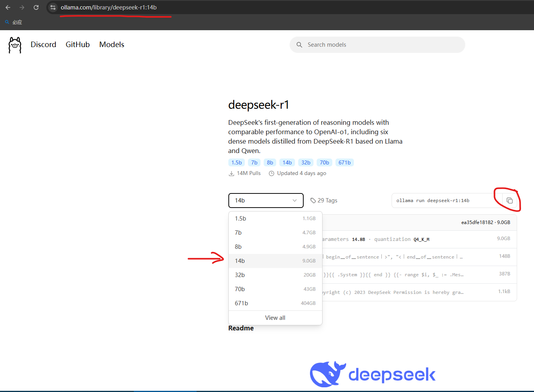Choose 70b 43GB from the dropdown list
The height and width of the screenshot is (392, 534).
275,289
